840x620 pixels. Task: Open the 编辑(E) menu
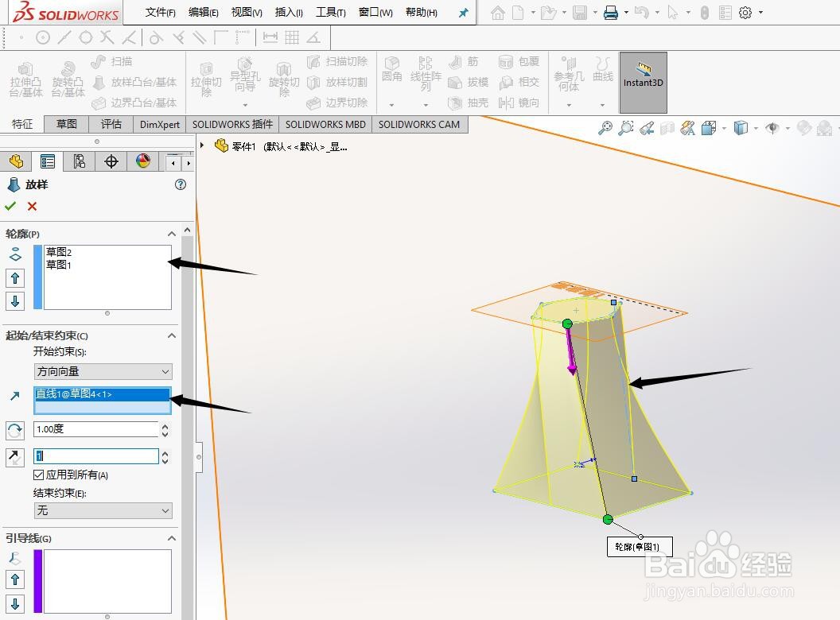(x=204, y=12)
